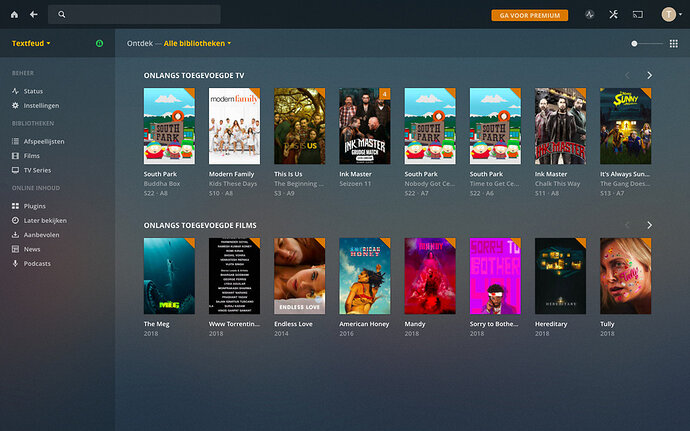Click Kids These Days episode subtitle
The height and width of the screenshot is (431, 690).
[x=233, y=184]
